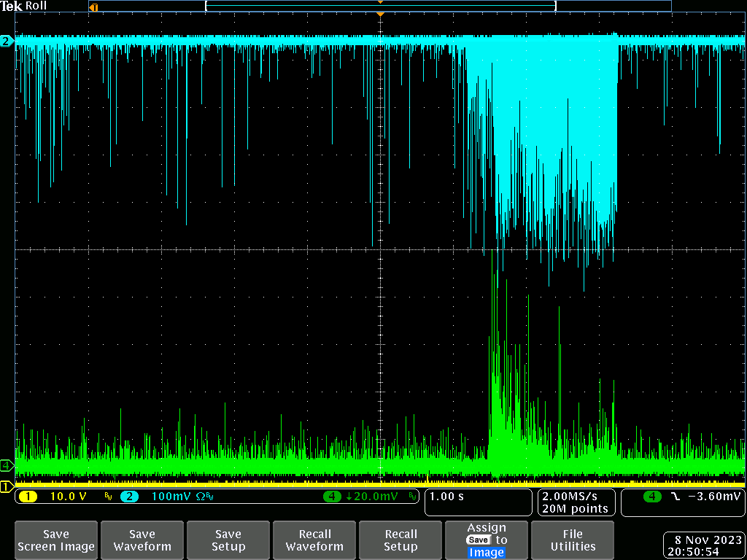This screenshot has width=747, height=560.
Task: Select the channel 1 ground marker on left edge
Action: point(7,486)
